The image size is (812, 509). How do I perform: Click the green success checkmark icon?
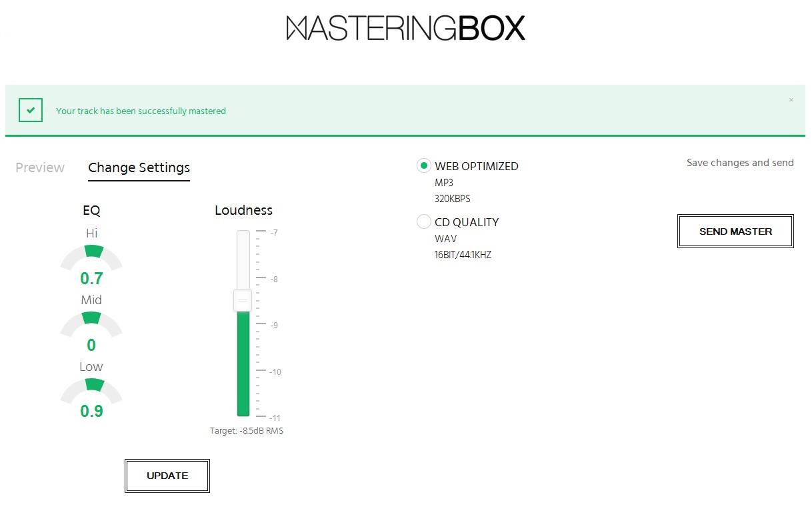pyautogui.click(x=30, y=110)
